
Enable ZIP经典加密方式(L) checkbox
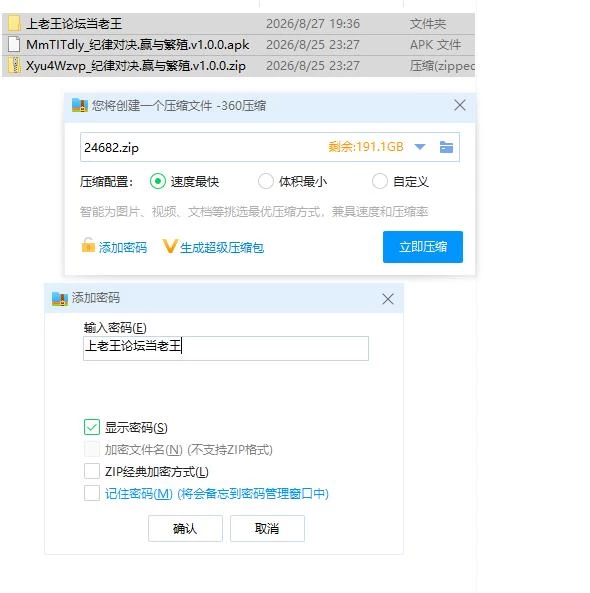point(92,471)
